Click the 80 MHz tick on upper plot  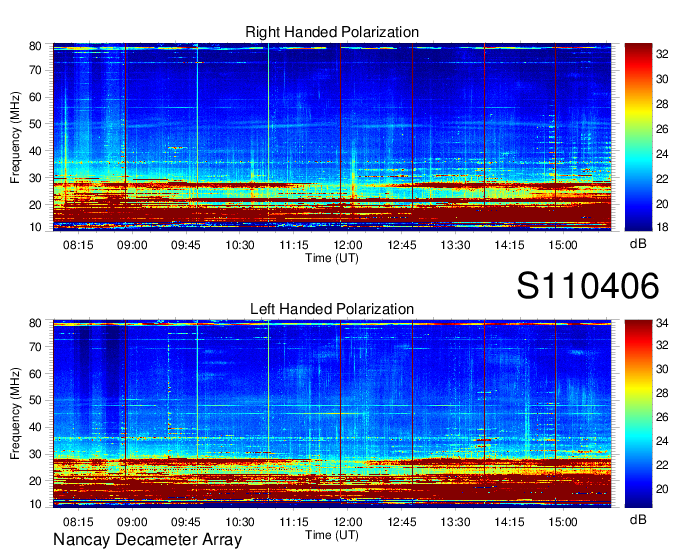point(35,46)
